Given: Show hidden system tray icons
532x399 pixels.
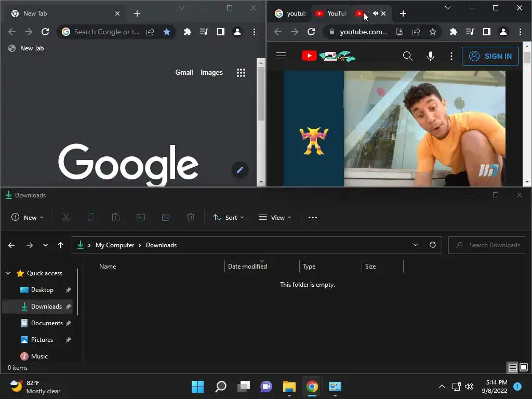Looking at the screenshot, I should click(x=442, y=387).
